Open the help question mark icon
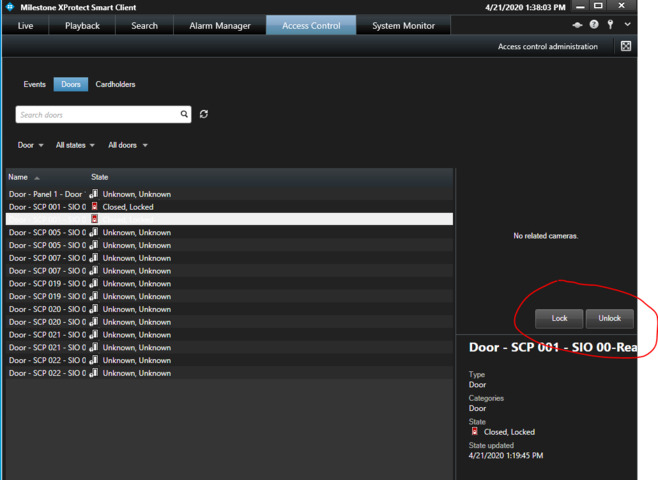The height and width of the screenshot is (480, 658). pyautogui.click(x=594, y=25)
